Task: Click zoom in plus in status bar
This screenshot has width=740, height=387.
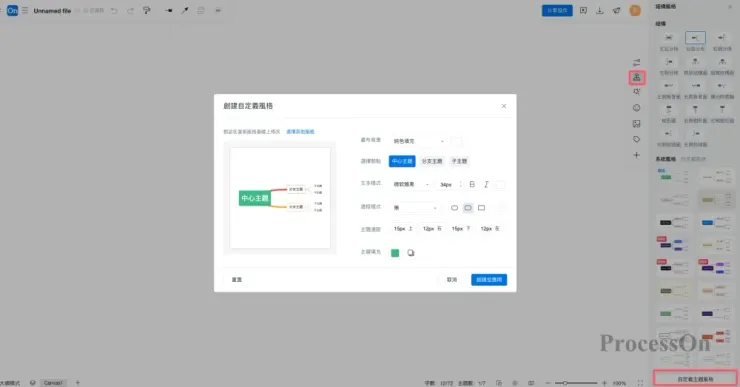Action: pos(605,383)
